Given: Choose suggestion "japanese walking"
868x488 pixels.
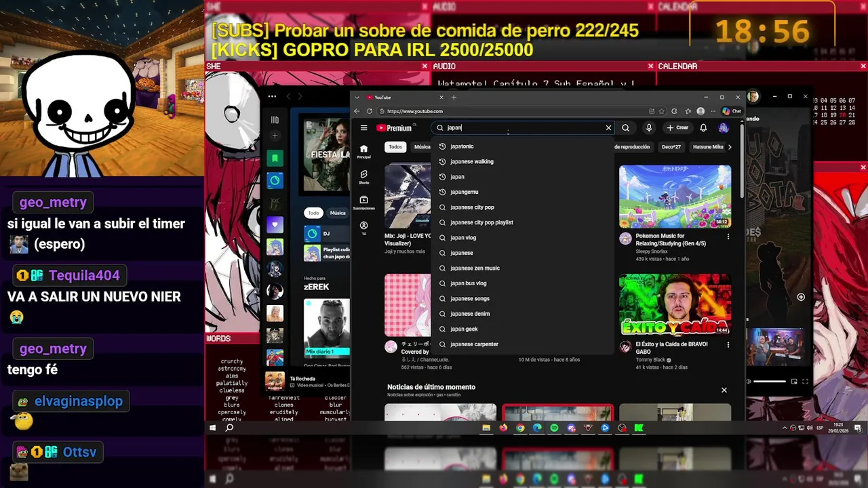Looking at the screenshot, I should point(521,161).
